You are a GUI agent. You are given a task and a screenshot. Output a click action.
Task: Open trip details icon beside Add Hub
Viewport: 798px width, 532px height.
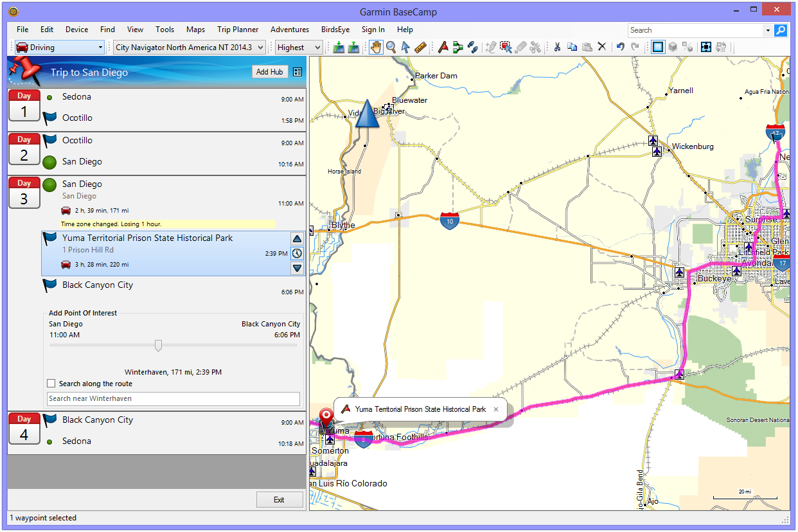pos(297,72)
